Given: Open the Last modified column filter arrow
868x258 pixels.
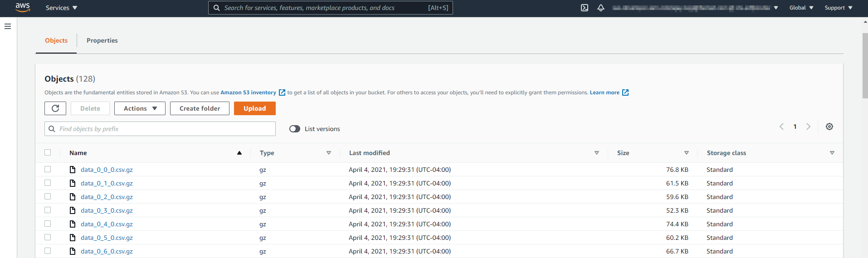Looking at the screenshot, I should click(x=597, y=153).
